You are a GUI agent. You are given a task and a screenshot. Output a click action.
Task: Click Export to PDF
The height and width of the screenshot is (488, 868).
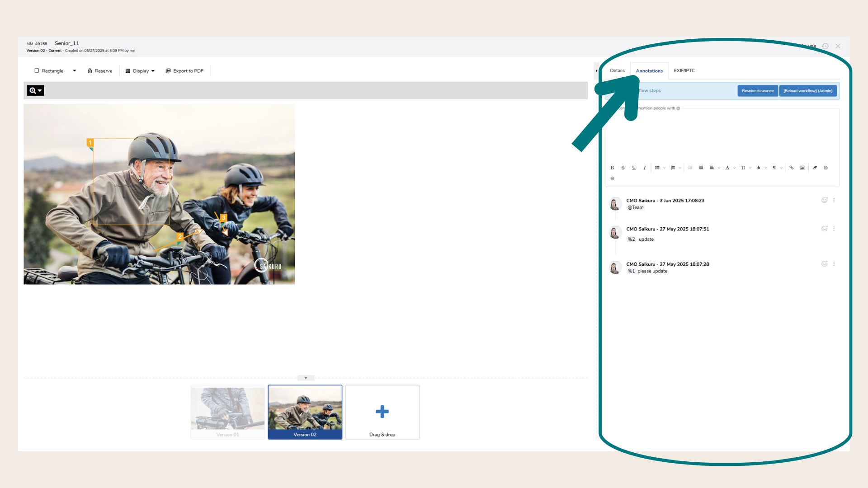tap(184, 71)
